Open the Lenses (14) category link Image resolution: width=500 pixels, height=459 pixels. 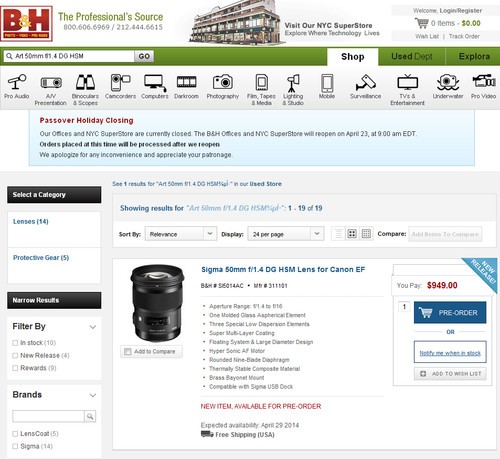pos(31,221)
